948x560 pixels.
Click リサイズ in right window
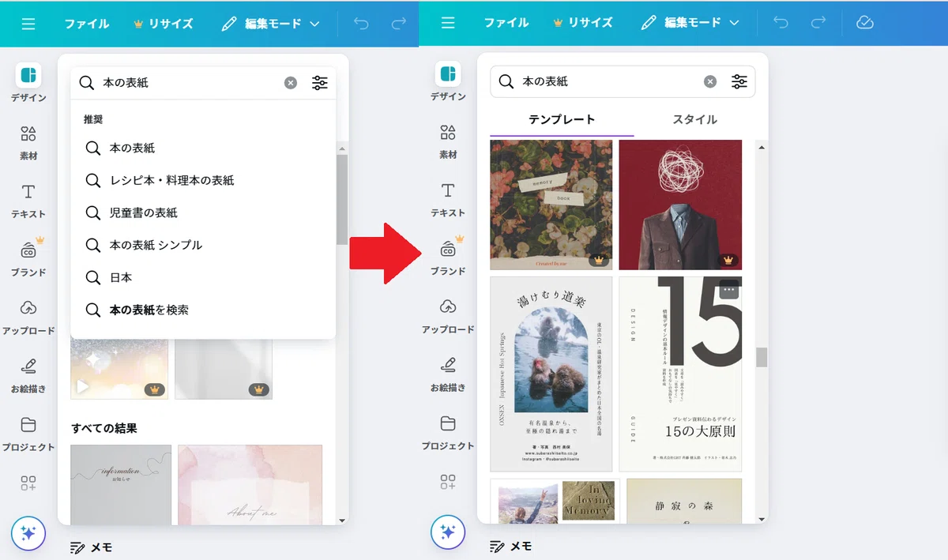pyautogui.click(x=583, y=23)
